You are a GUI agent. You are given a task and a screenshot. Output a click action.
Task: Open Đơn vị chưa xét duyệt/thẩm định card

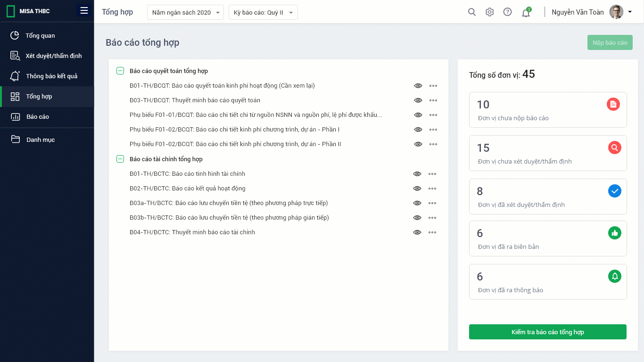point(548,153)
